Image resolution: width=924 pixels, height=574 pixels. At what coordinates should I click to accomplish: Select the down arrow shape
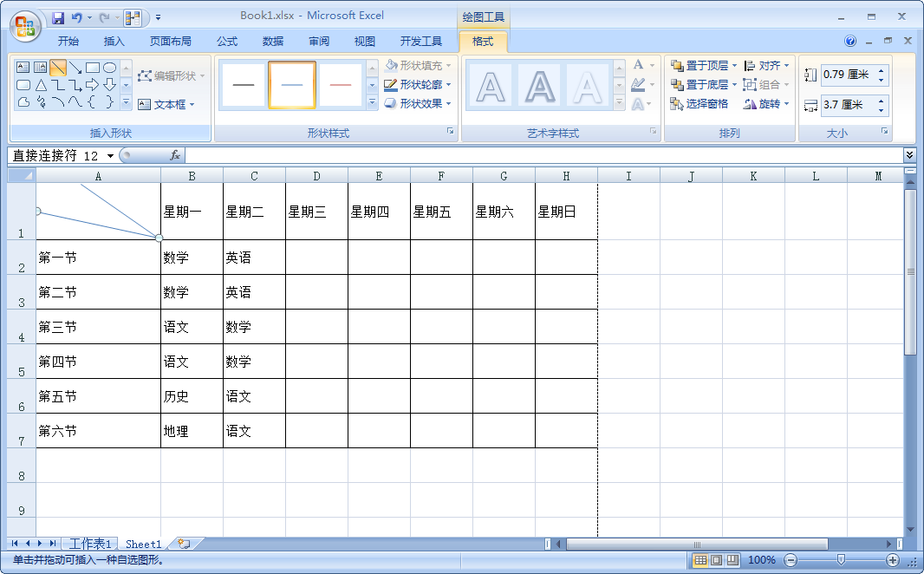109,85
